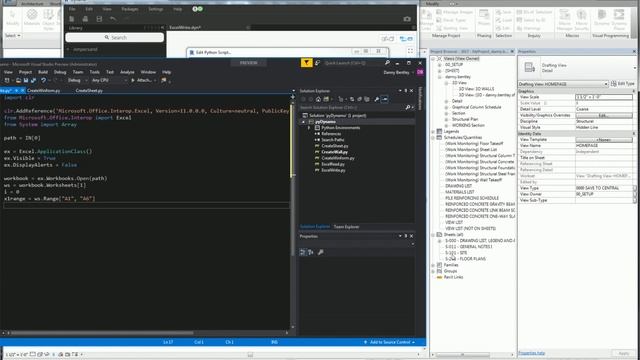Open the Project menu in Visual Studio
The image size is (640, 360).
point(25,72)
